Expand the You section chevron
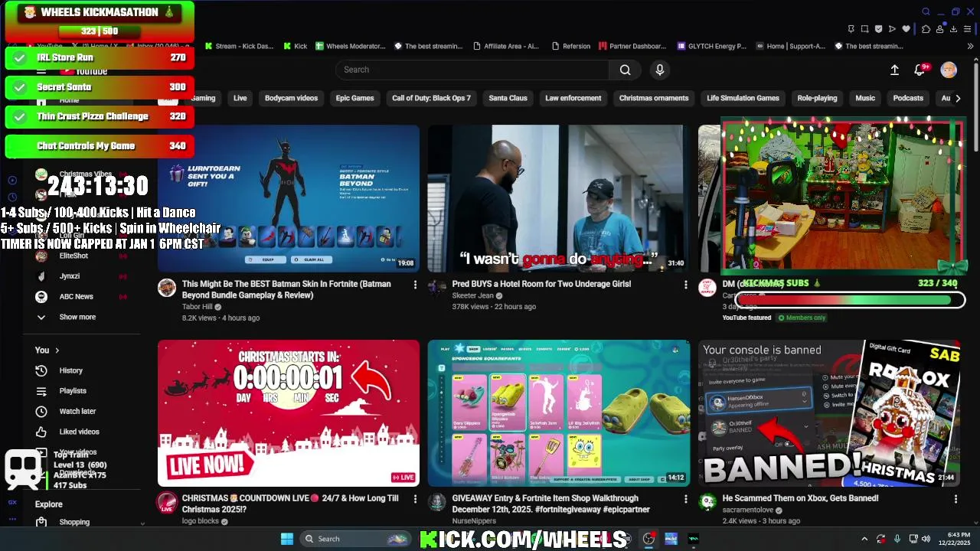The width and height of the screenshot is (980, 551). 57,350
